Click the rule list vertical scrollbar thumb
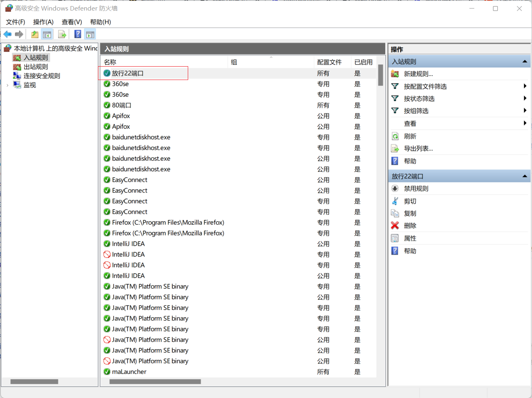Image resolution: width=532 pixels, height=398 pixels. coord(380,75)
